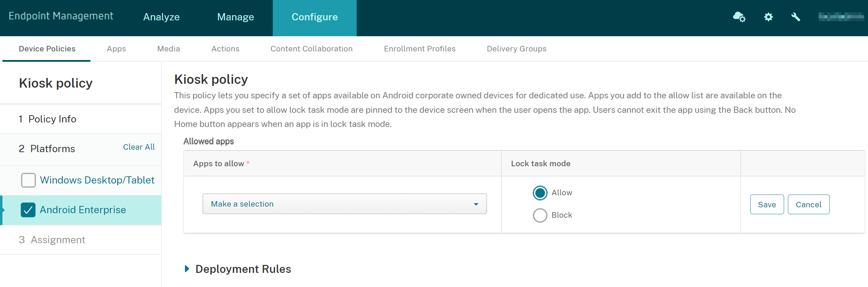Select the Content Collaboration tab

coord(311,49)
